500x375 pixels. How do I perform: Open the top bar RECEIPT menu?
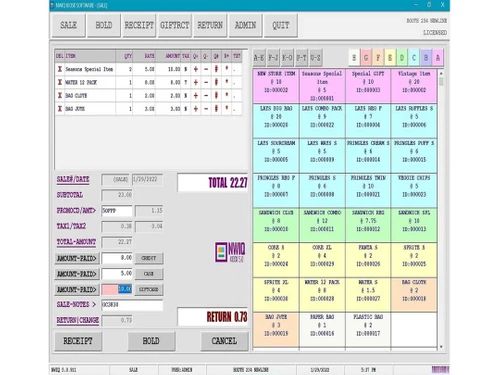click(139, 25)
